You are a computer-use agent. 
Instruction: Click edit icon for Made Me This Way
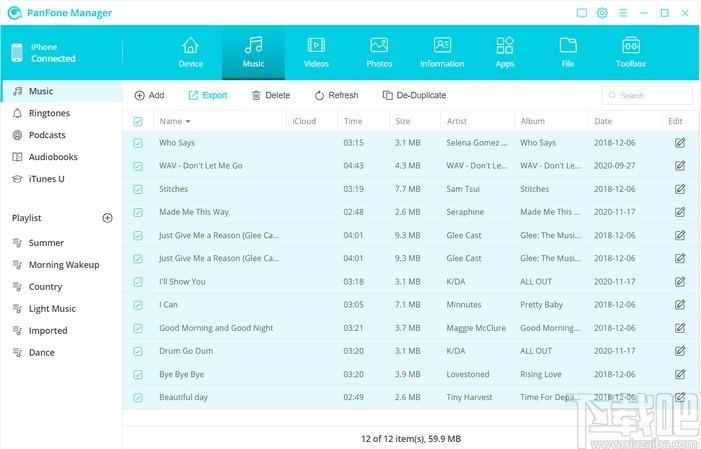tap(680, 212)
